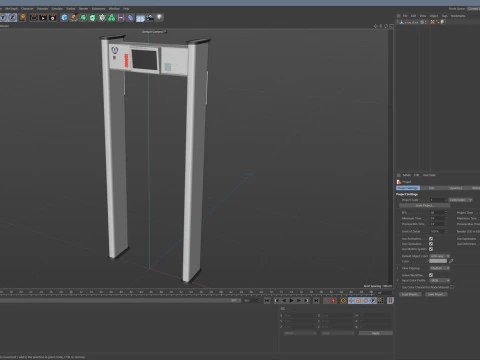This screenshot has width=480, height=360.
Task: Click the viewport move camera icon
Action: [376, 26]
